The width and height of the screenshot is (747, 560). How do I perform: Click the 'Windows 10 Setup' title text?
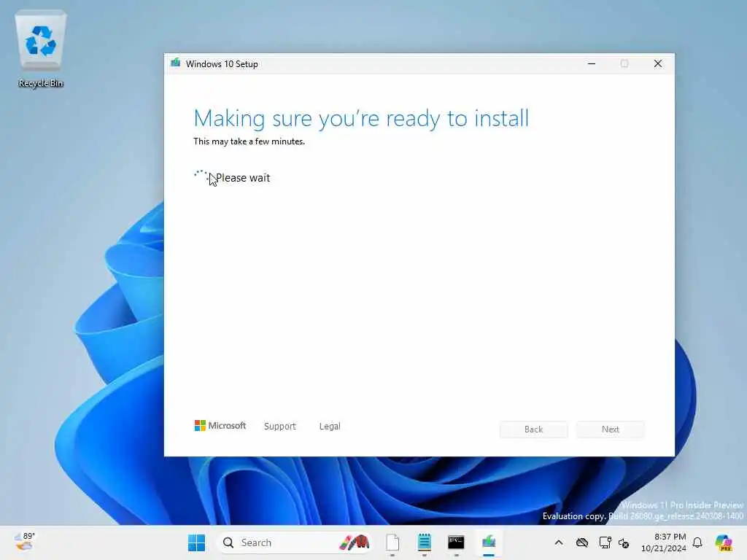[x=222, y=64]
